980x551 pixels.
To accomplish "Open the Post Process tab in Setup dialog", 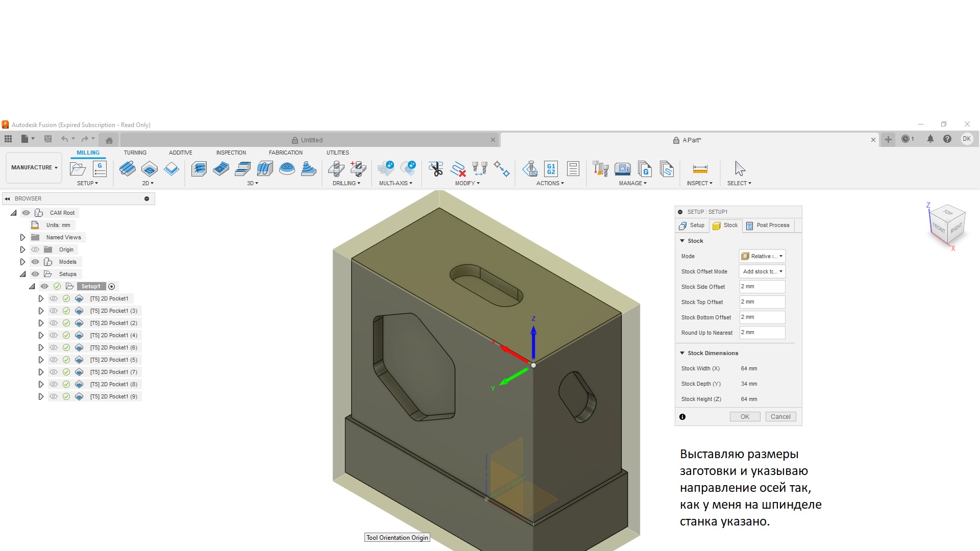I will point(768,226).
